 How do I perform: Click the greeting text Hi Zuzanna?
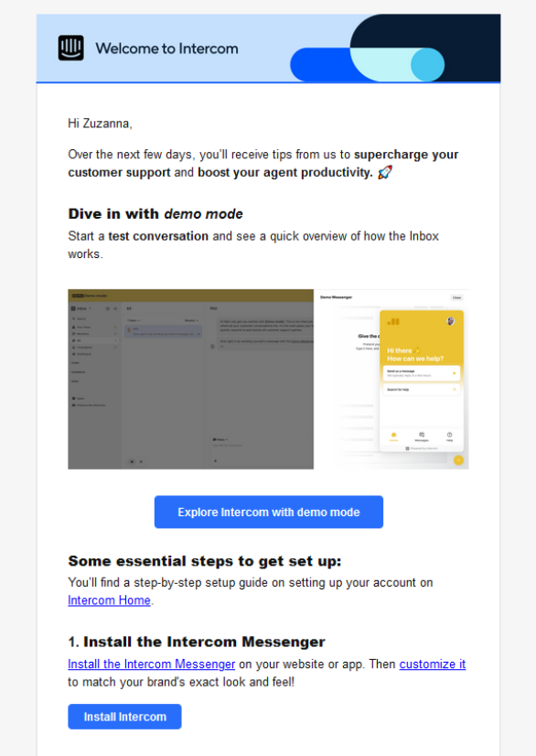100,124
